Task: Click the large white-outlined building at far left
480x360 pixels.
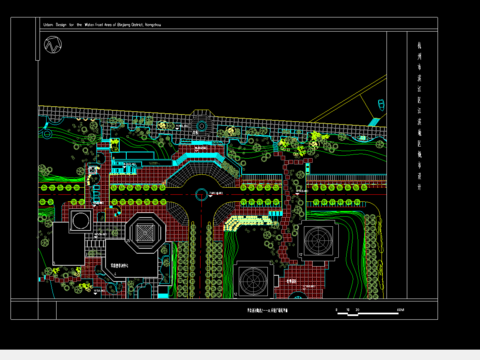Action: 68,244
